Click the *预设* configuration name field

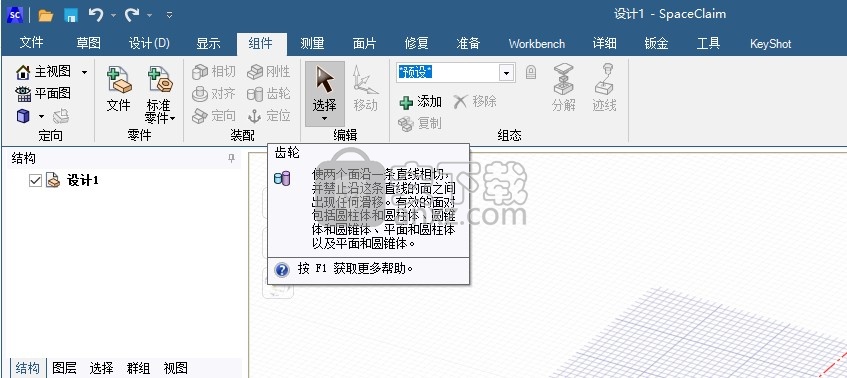tap(447, 72)
